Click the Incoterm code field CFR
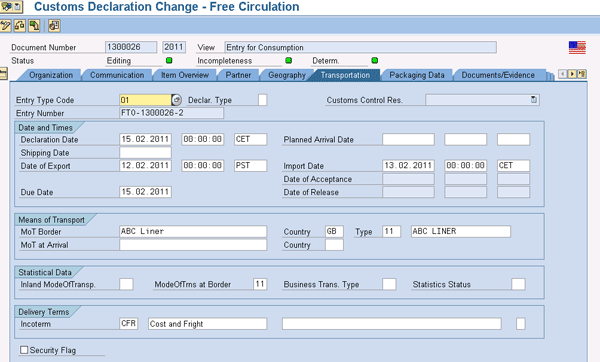Screen dimensions: 600x362 pos(129,324)
